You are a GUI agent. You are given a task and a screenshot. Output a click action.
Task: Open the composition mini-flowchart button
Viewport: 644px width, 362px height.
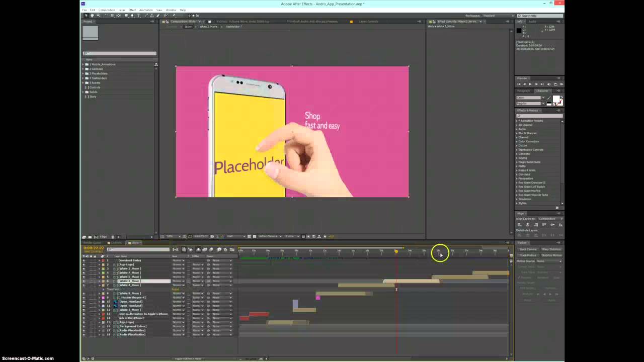click(x=176, y=249)
